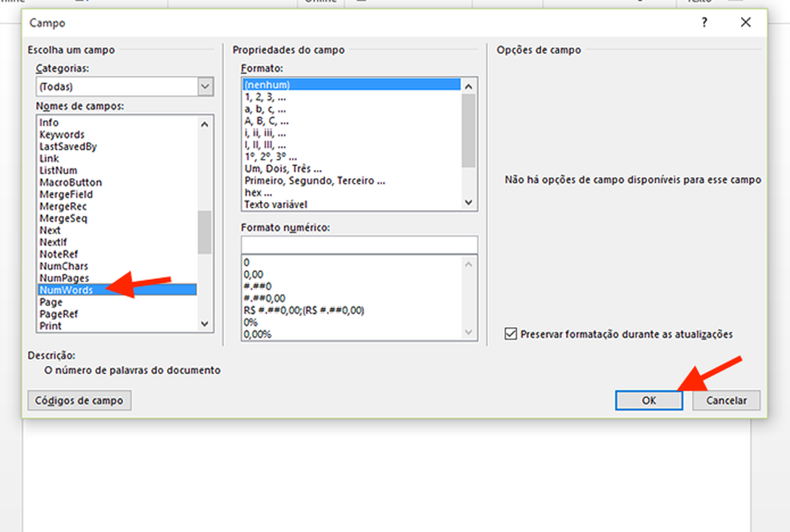Click field names list scroll up arrow
This screenshot has width=790, height=532.
tap(205, 124)
